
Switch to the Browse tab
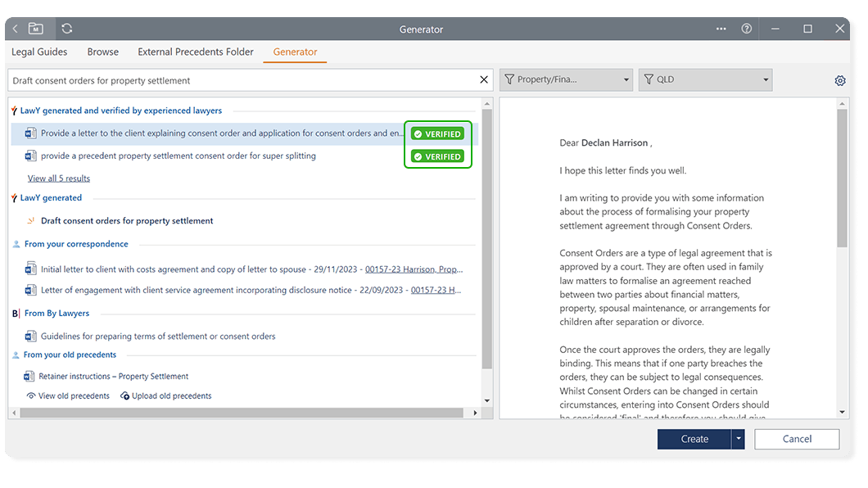point(103,52)
